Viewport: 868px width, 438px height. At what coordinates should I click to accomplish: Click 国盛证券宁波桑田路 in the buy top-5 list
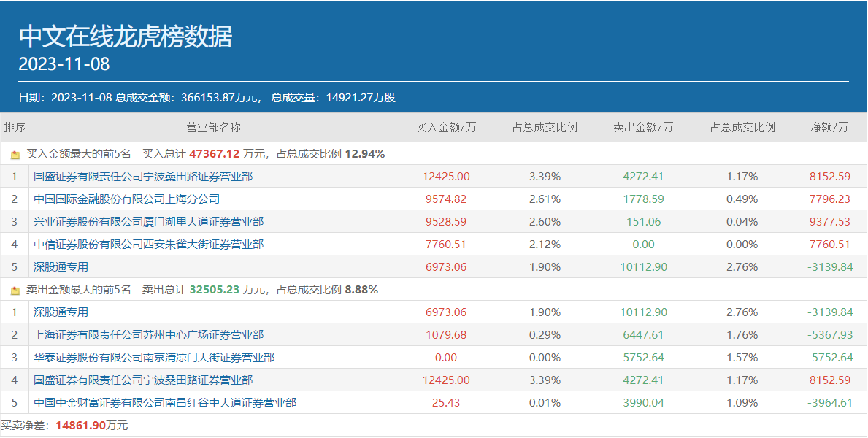143,177
